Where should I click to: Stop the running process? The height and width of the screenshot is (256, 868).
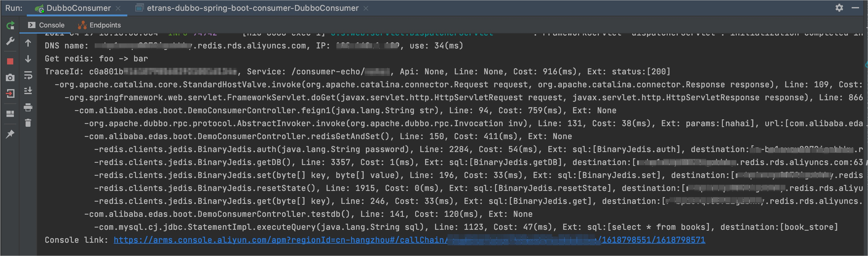coord(10,61)
